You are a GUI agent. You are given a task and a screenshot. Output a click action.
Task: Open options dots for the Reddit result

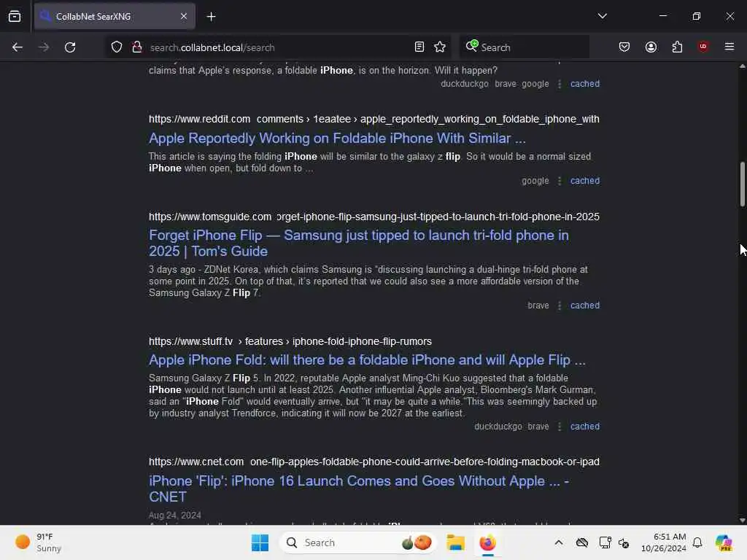(x=560, y=181)
